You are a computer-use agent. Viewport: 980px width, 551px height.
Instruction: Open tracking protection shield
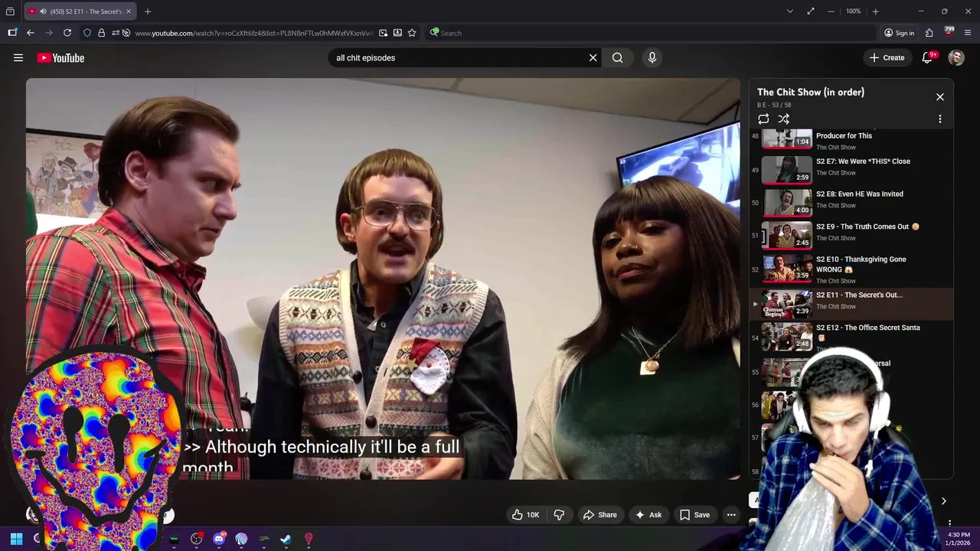point(87,33)
